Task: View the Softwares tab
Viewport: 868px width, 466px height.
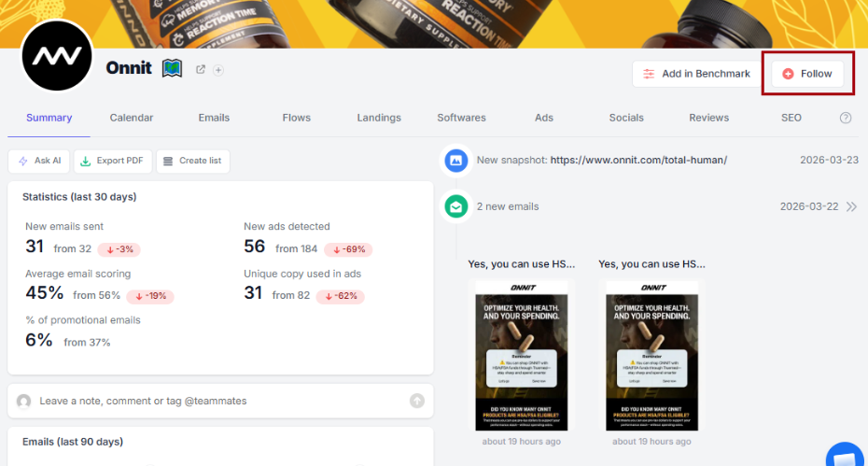Action: 461,118
